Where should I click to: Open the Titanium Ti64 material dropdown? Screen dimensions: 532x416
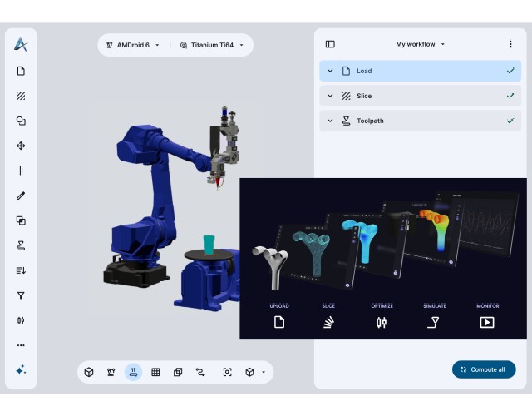point(211,45)
